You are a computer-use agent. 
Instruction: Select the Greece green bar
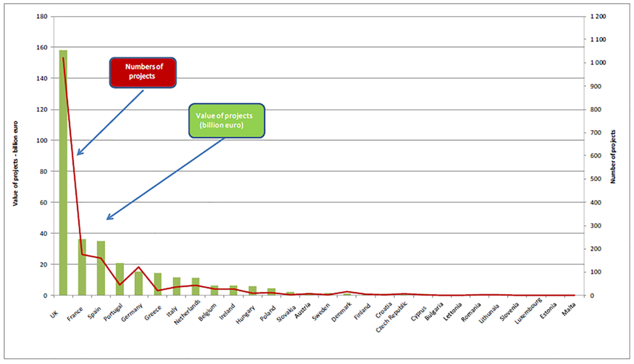(158, 284)
